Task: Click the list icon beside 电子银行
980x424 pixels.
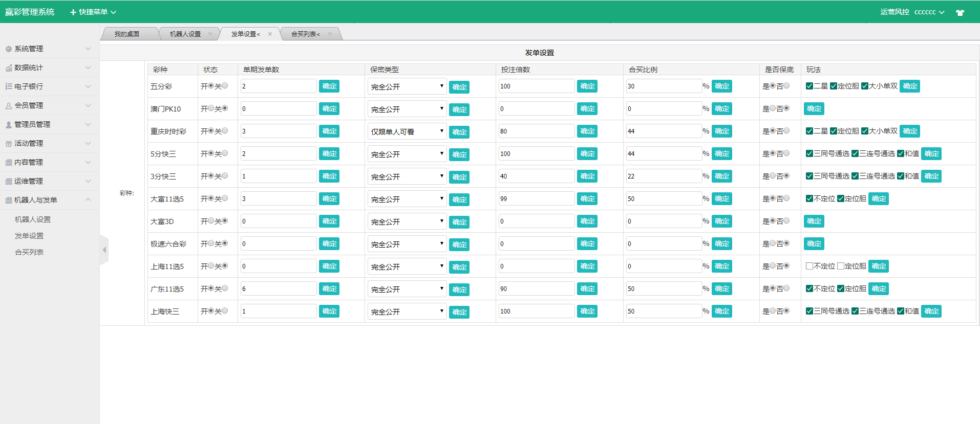Action: 8,87
